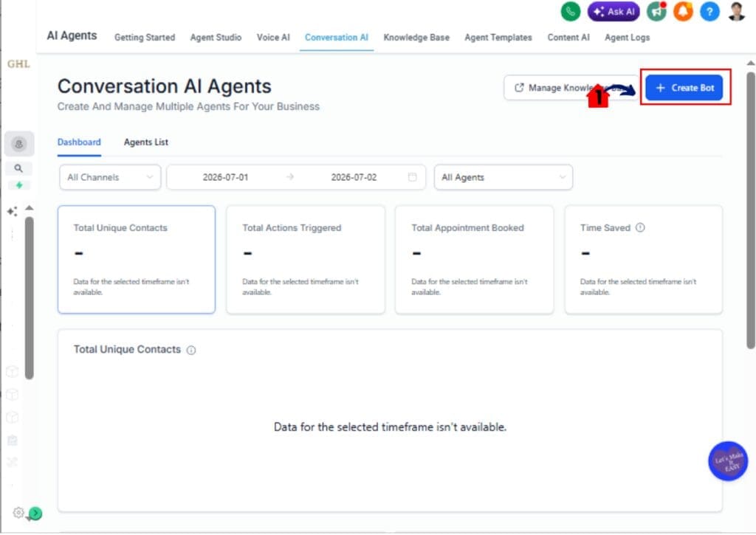
Task: Click the end date 2026-07-02 field
Action: [354, 177]
